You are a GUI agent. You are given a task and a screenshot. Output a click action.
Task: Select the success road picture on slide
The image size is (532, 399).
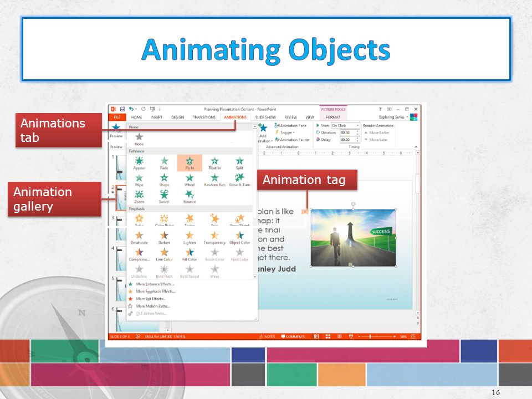point(353,238)
